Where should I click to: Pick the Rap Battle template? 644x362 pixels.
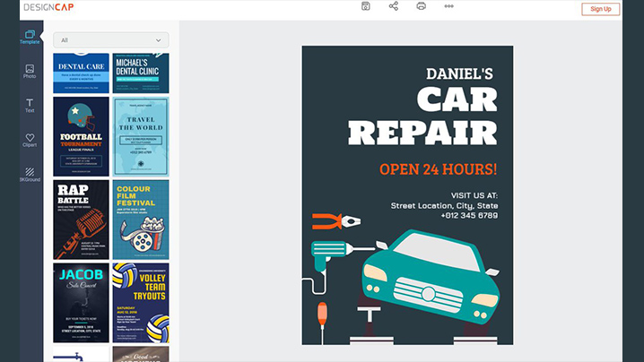click(81, 220)
